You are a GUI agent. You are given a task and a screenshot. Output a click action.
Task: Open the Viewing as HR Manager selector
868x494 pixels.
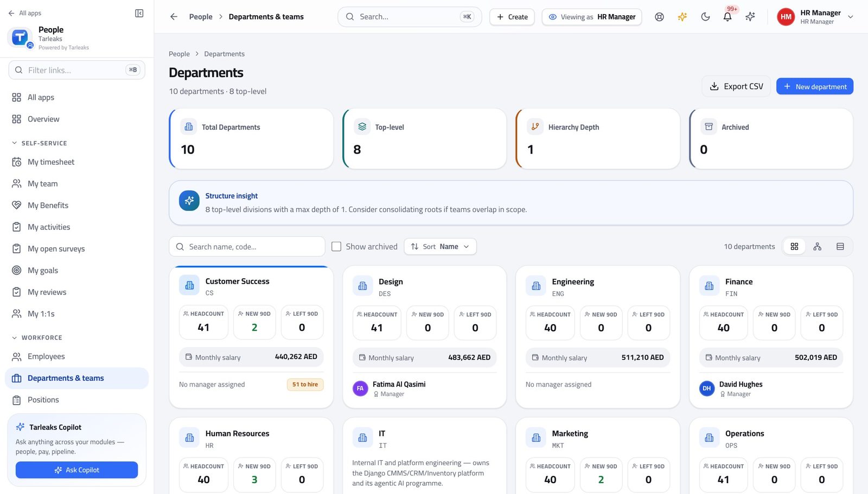[592, 17]
